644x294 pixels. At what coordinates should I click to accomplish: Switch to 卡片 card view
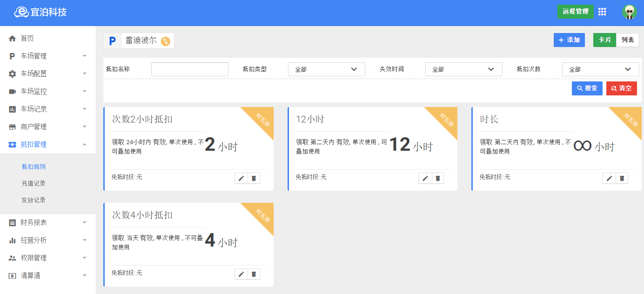[604, 40]
